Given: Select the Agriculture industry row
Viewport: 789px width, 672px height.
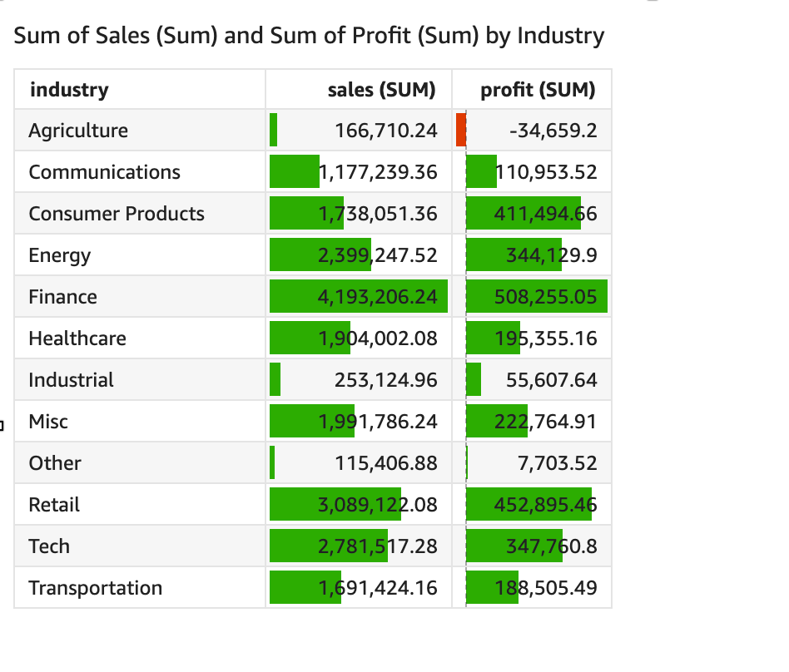Looking at the screenshot, I should (x=78, y=131).
